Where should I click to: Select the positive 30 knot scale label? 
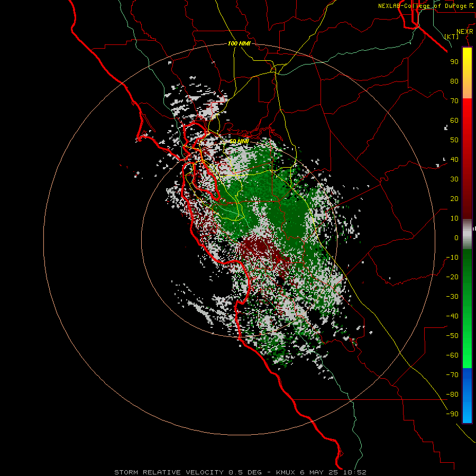(454, 179)
